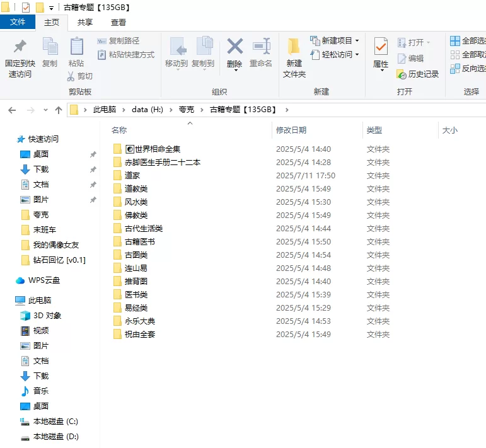Open 视频 under 此电脑

[35, 331]
